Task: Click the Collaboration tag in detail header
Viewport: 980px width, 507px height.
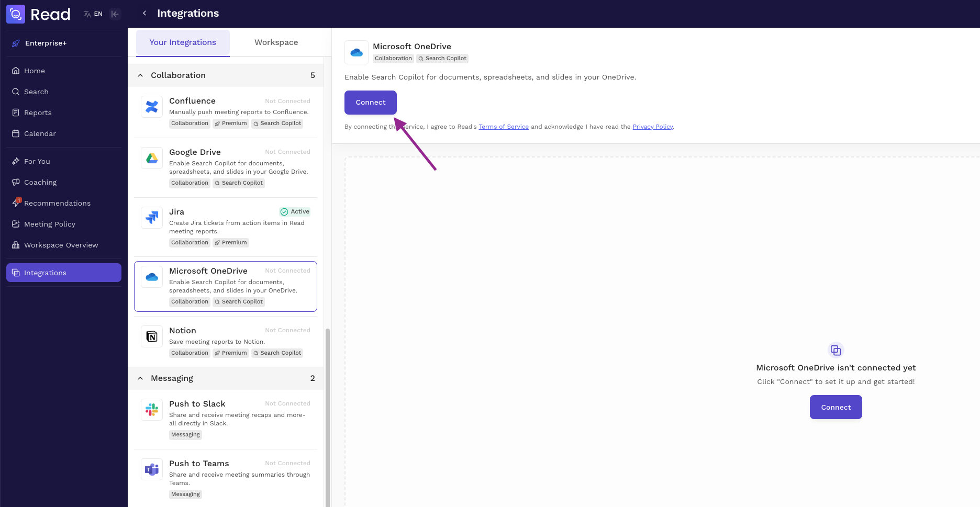Action: (x=393, y=59)
